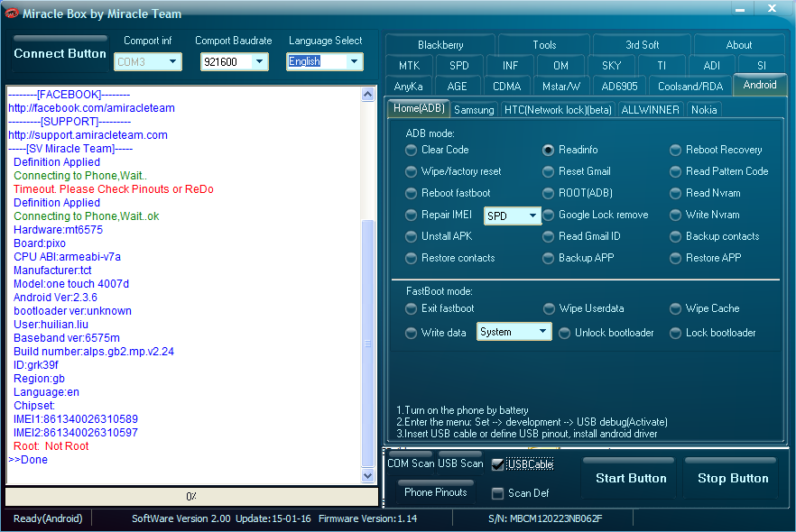The image size is (796, 532).
Task: Choose Reboot Recovery option
Action: [675, 150]
